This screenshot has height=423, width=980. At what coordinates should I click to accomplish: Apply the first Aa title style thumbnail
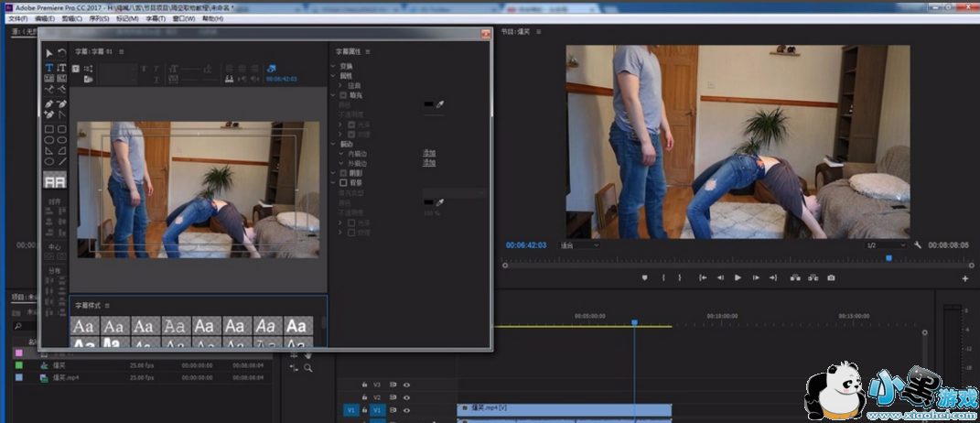tap(83, 326)
